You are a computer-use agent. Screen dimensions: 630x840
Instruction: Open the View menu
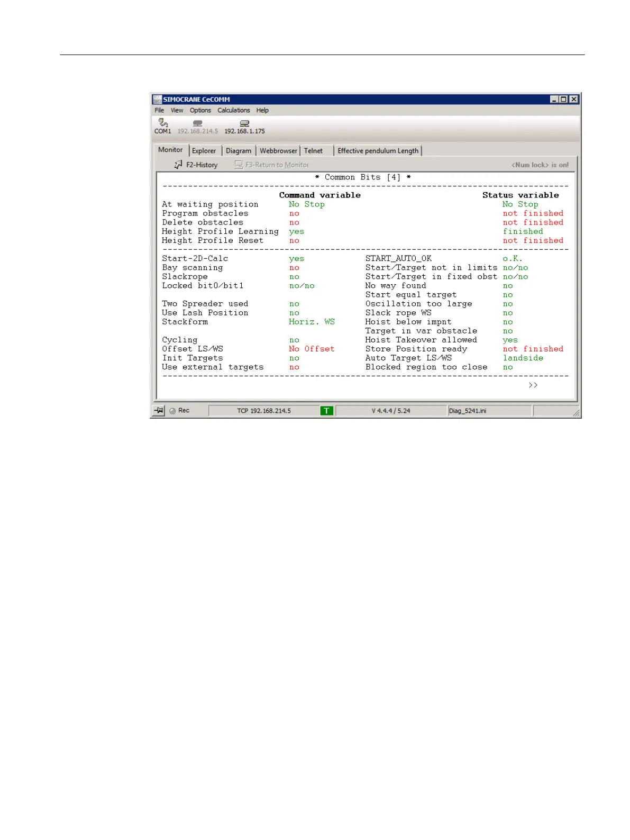coord(177,111)
